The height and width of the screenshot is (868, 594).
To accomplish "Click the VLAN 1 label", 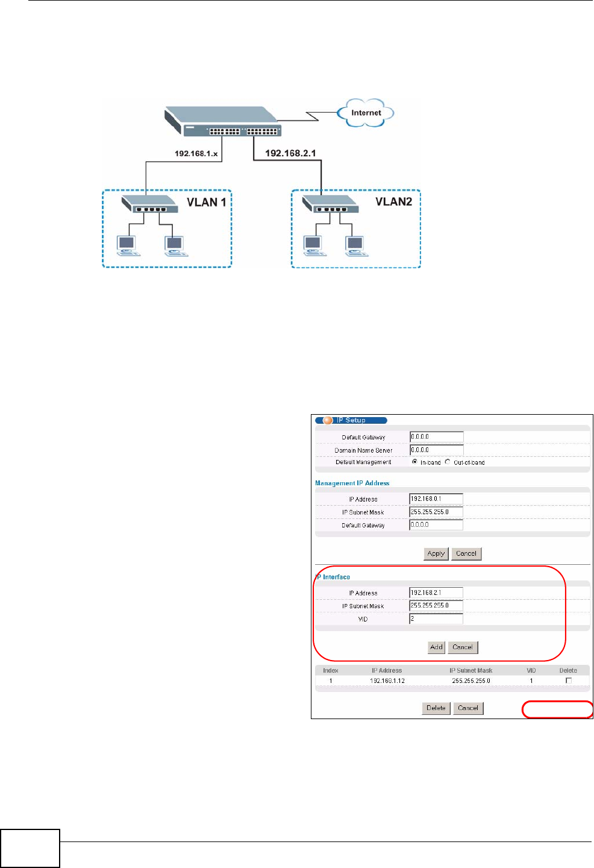I will (207, 203).
